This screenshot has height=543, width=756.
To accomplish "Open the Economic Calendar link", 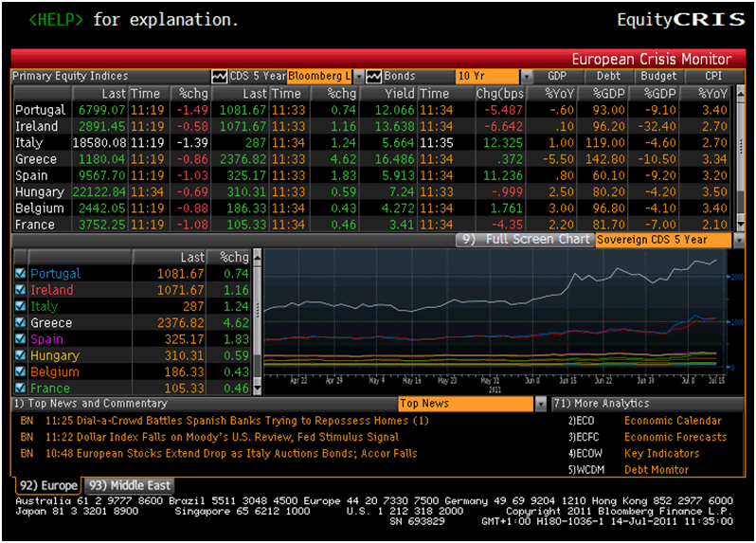I will [x=672, y=421].
